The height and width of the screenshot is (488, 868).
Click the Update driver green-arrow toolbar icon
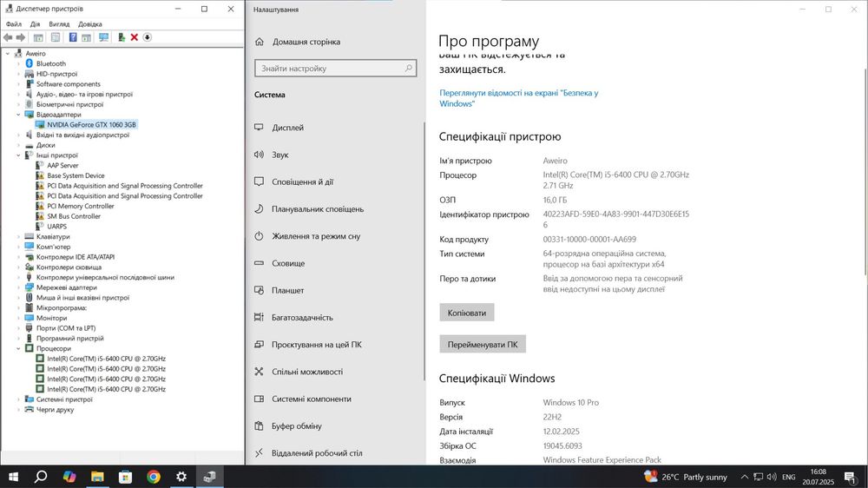coord(122,37)
